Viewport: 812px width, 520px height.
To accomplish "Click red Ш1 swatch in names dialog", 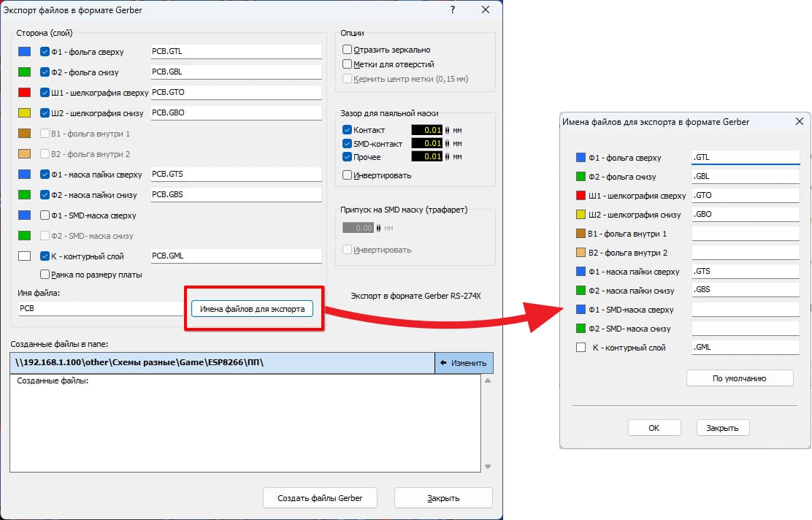I will coord(581,196).
